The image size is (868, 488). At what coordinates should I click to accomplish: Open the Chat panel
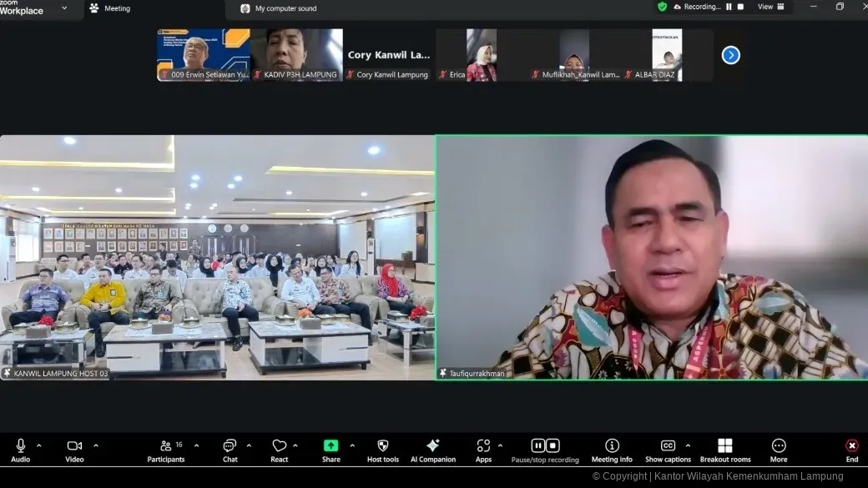[230, 446]
